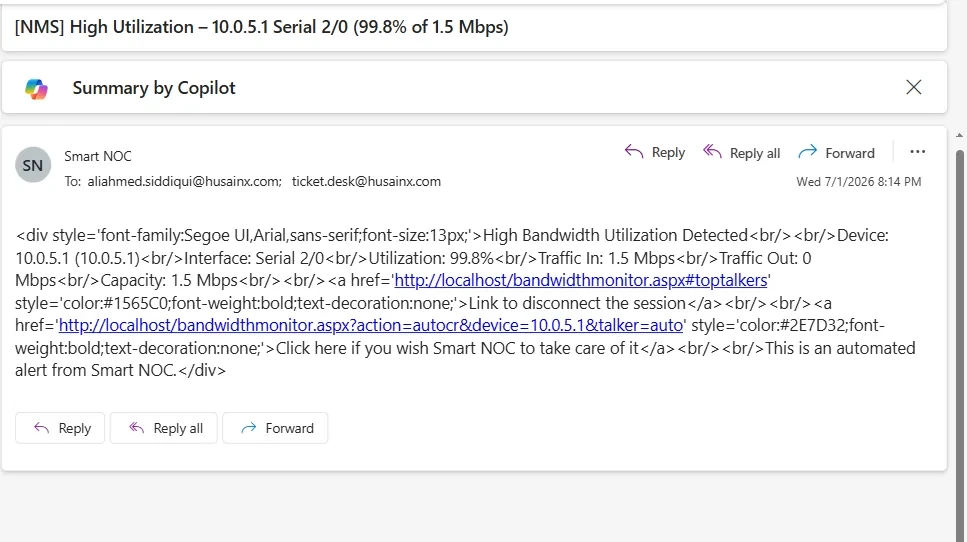Click the scrollbar up arrow
The height and width of the screenshot is (542, 967).
(960, 135)
